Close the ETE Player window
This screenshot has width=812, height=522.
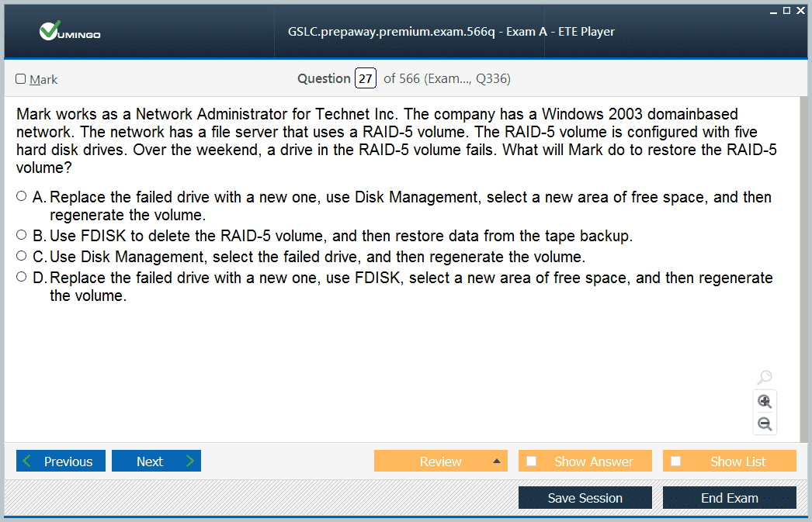coord(800,10)
